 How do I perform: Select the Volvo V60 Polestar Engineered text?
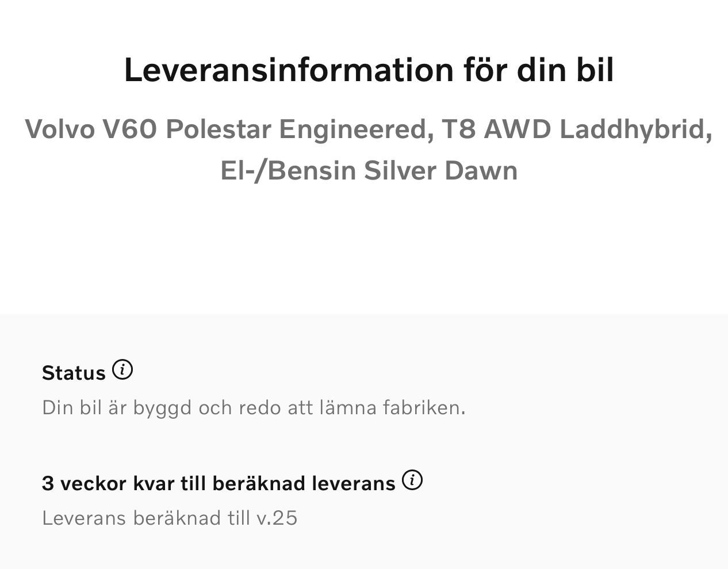point(229,129)
